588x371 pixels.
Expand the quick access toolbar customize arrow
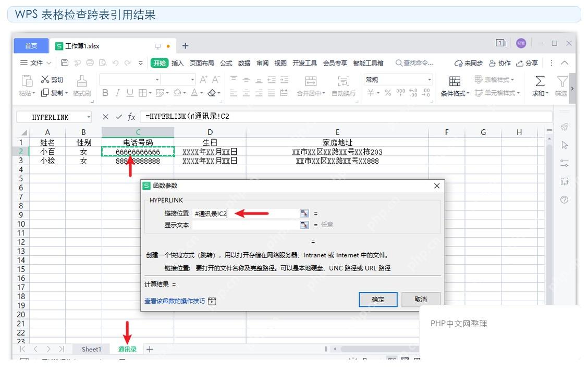[141, 63]
